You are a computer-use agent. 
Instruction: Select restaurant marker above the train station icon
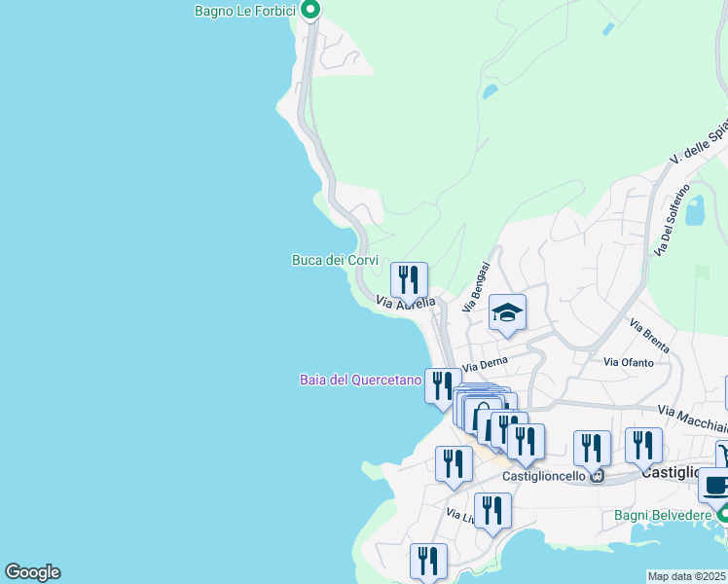[592, 451]
